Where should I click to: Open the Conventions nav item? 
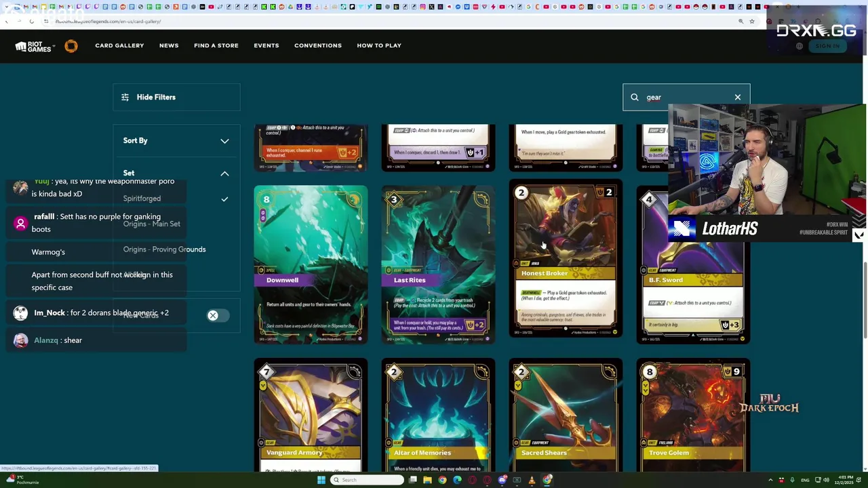click(318, 45)
